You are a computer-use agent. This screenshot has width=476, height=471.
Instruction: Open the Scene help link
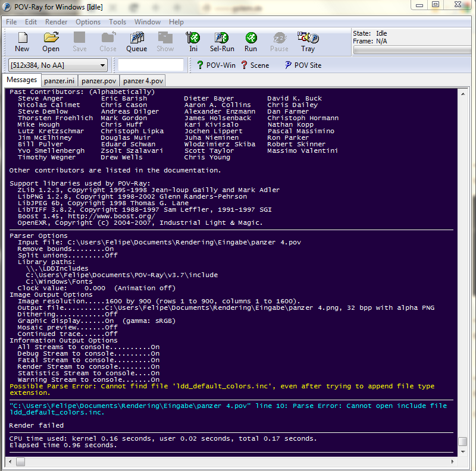tap(255, 65)
